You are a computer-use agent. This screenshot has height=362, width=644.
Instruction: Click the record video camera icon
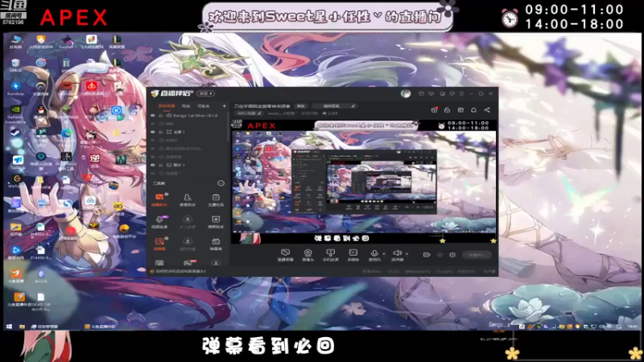(427, 255)
